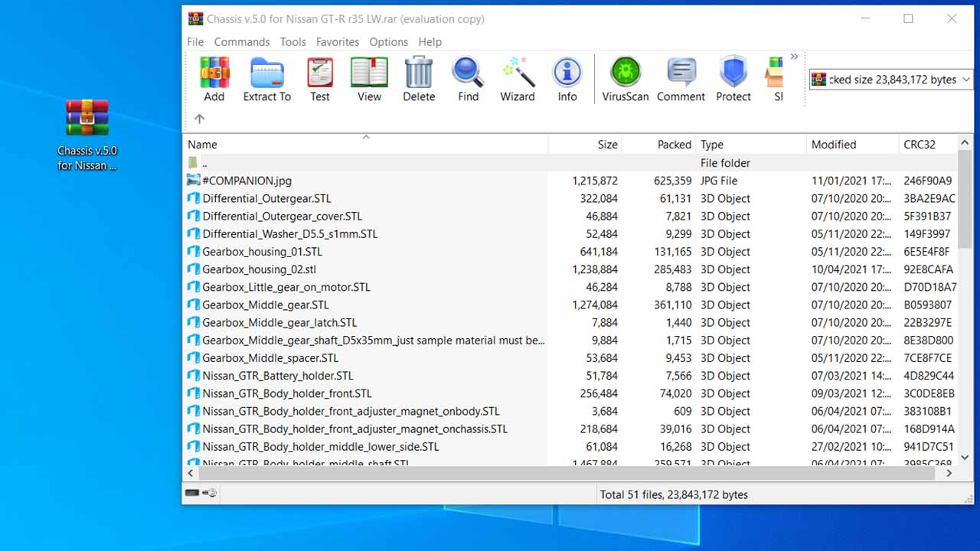Sort files by Name column header
Image resolution: width=980 pixels, height=551 pixels.
coord(367,144)
